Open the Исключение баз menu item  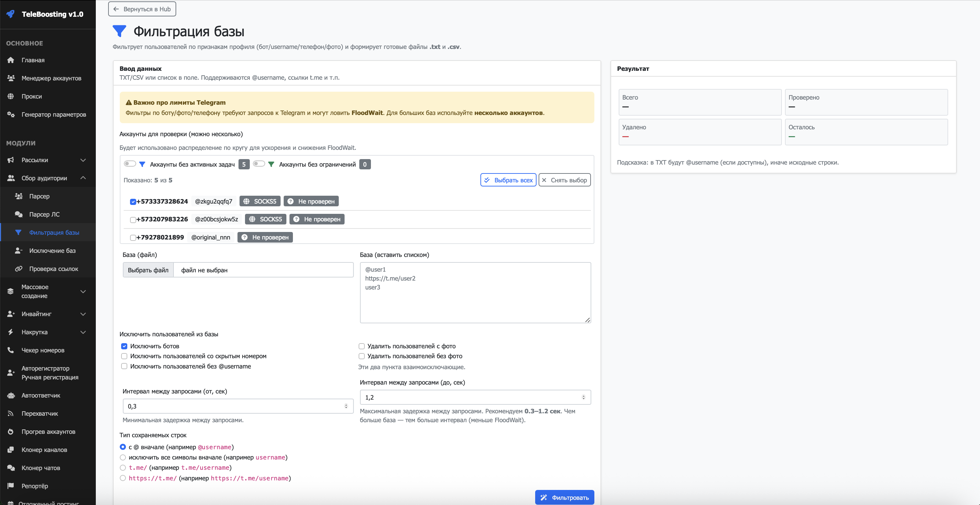52,250
